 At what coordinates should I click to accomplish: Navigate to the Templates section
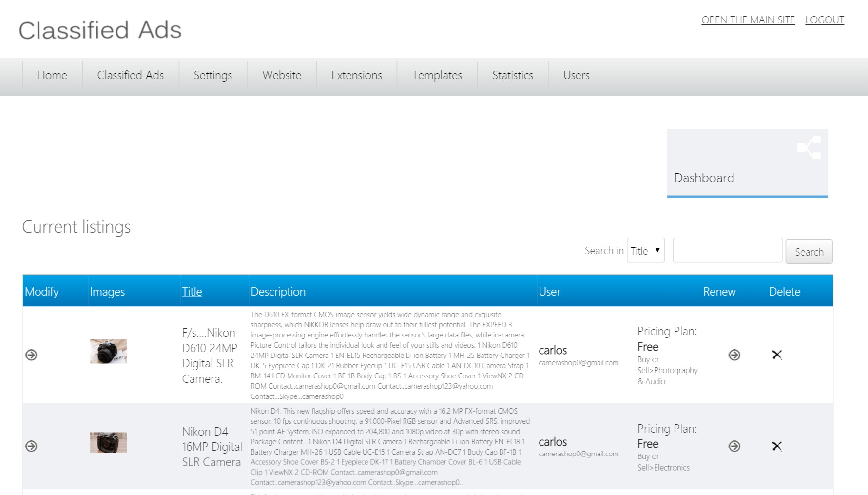pyautogui.click(x=437, y=75)
